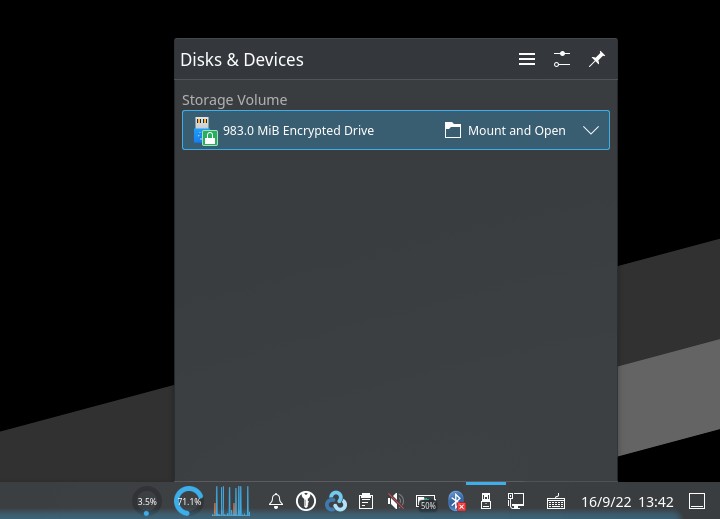Select the 983.0 MiB Encrypted Drive entry
Viewport: 720px width, 519px height.
coord(396,130)
